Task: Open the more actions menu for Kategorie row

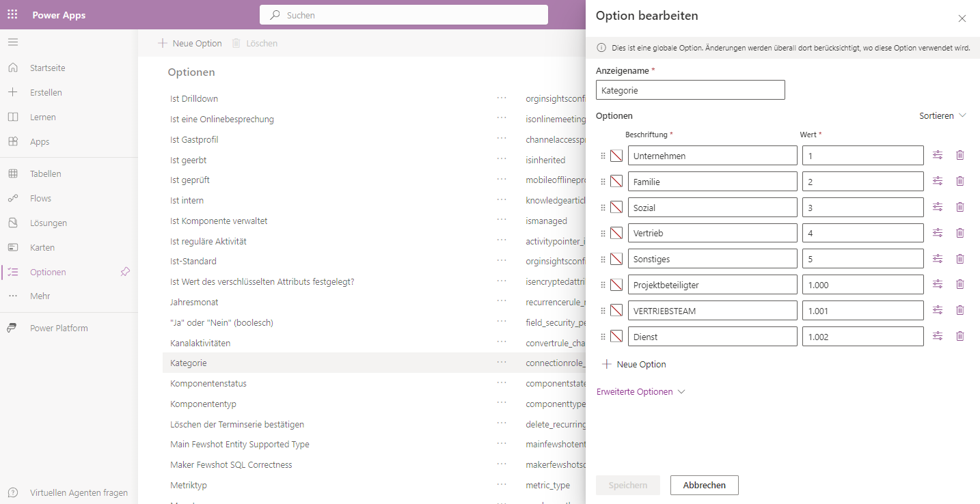Action: point(502,363)
